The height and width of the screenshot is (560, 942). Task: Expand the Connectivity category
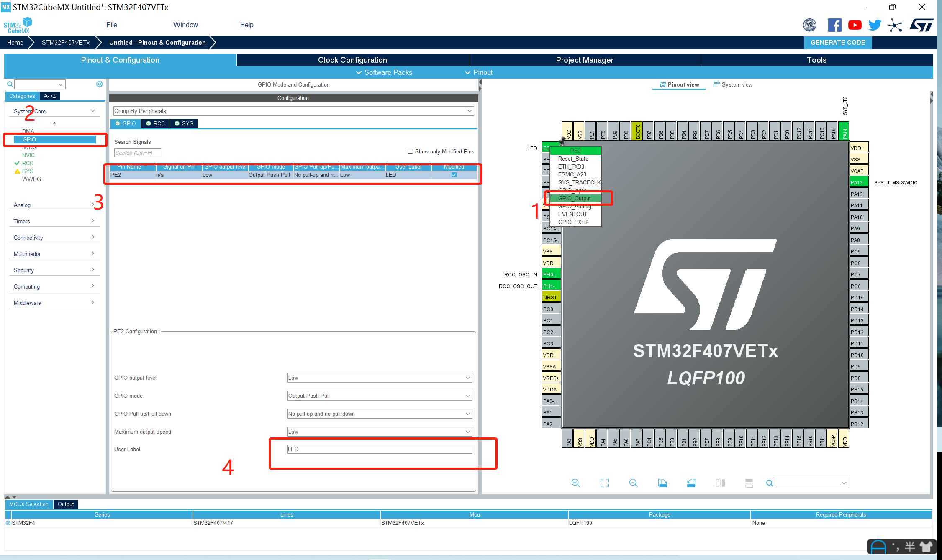point(55,237)
